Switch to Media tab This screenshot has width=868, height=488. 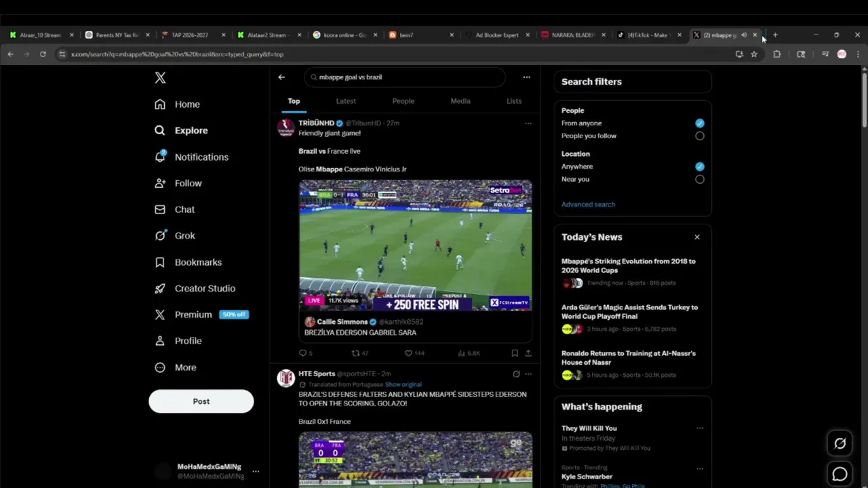point(460,101)
